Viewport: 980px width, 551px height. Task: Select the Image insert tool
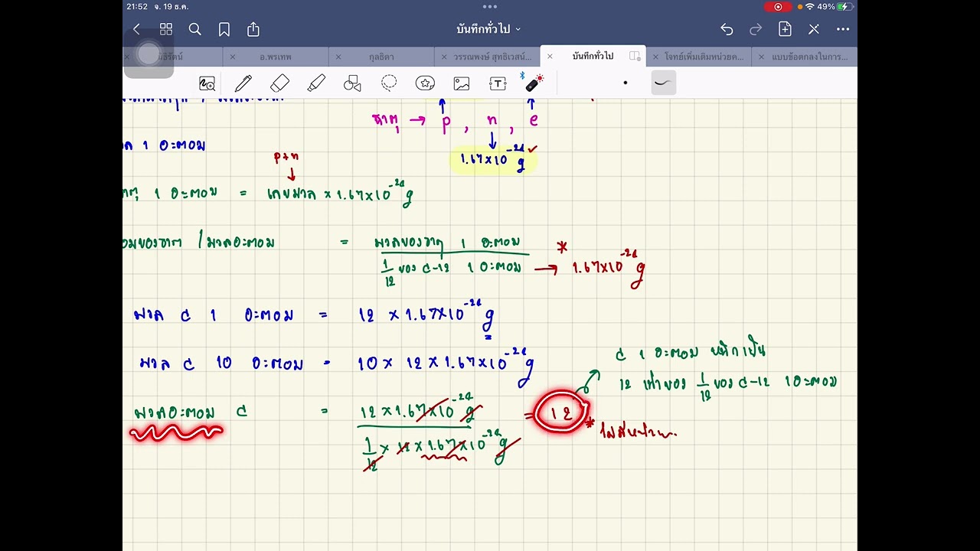(462, 83)
